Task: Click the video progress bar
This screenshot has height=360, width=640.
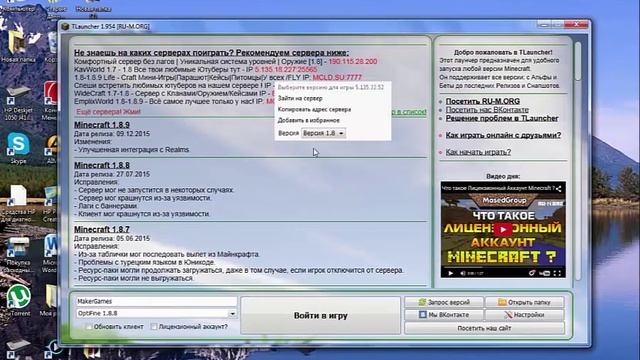Action: (503, 268)
